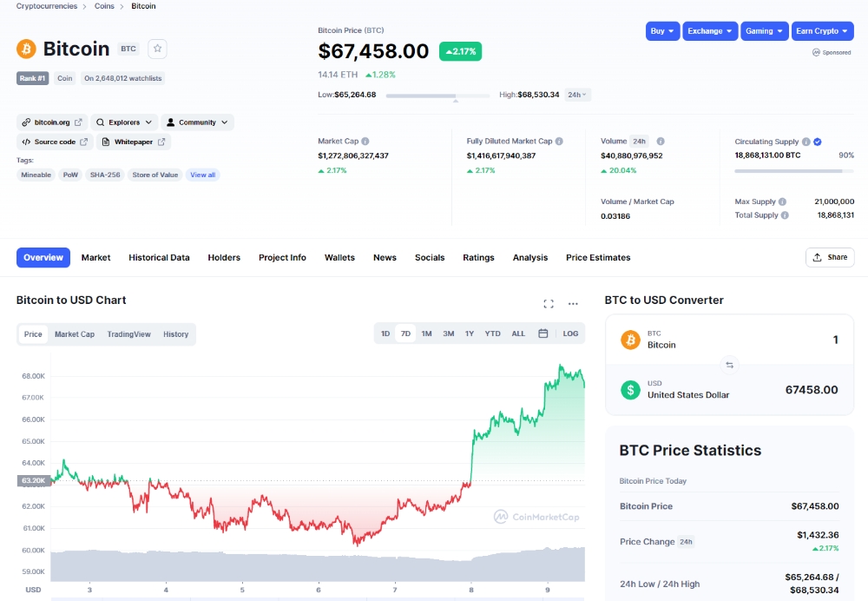This screenshot has height=601, width=868.
Task: Click the external link icon next to Source code
Action: pos(83,142)
